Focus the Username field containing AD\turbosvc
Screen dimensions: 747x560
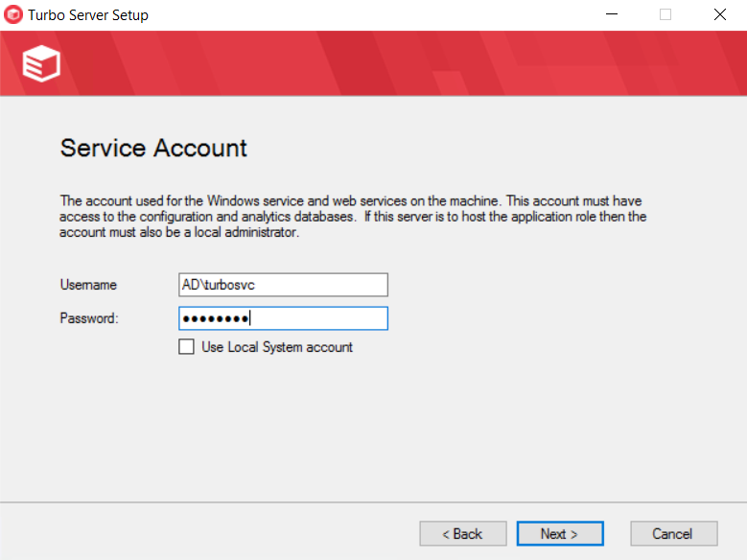(x=283, y=285)
